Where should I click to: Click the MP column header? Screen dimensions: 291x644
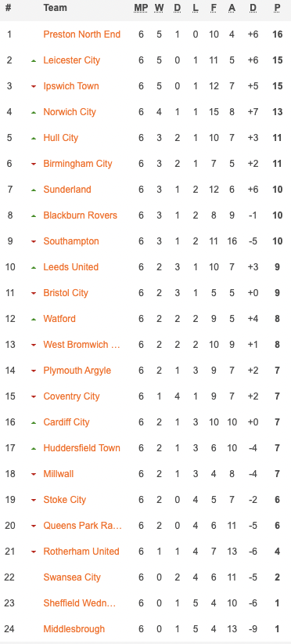coord(141,8)
